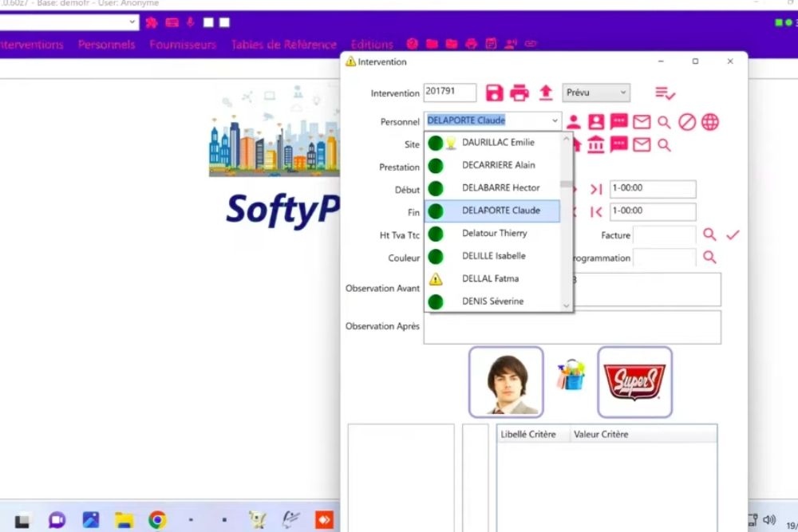798x532 pixels.
Task: Launch Chrome from the taskbar
Action: point(157,519)
